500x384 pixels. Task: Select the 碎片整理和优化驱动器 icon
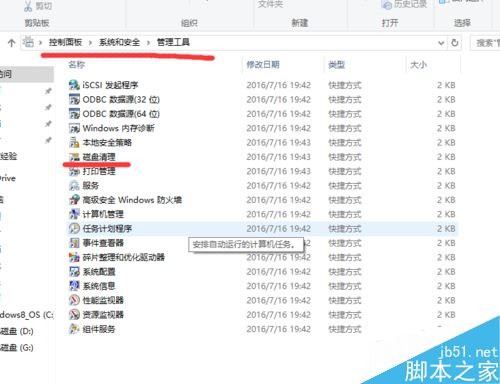(74, 257)
